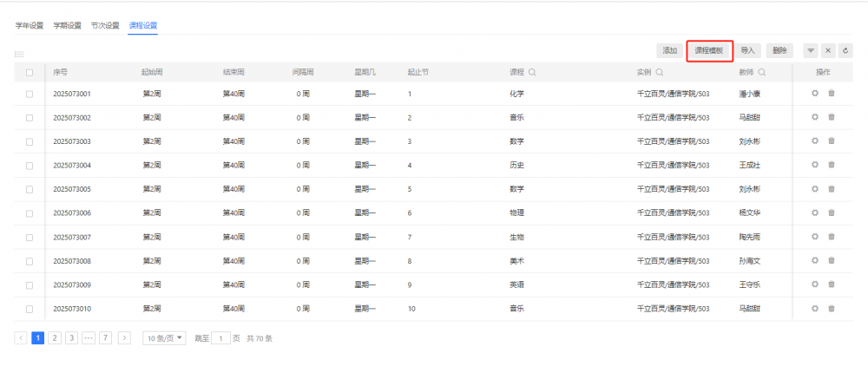
Task: Tick the select-all checkbox in table header
Action: click(30, 73)
